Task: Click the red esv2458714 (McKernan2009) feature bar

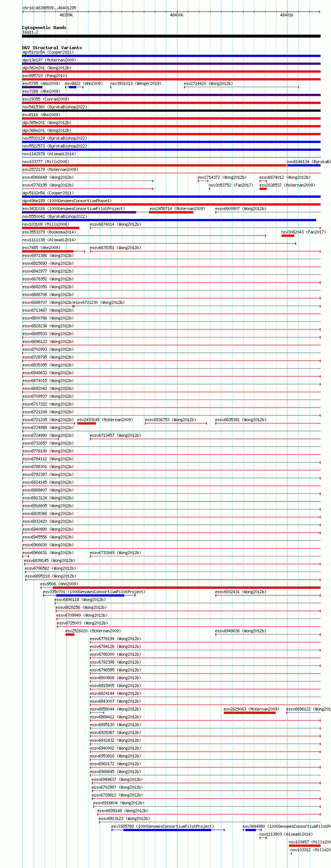Action: coord(171,212)
